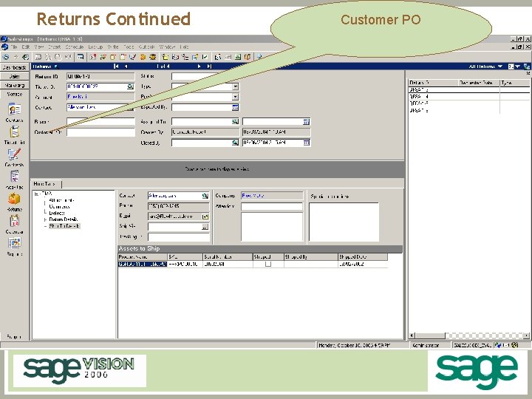
Task: Select Ship To Details in the tree
Action: coord(64,226)
